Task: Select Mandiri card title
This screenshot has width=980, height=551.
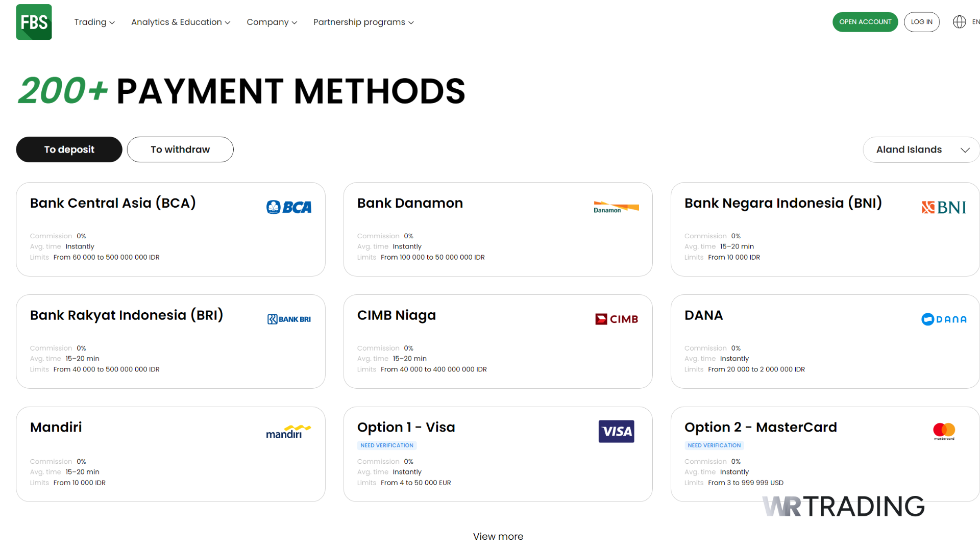Action: point(56,427)
